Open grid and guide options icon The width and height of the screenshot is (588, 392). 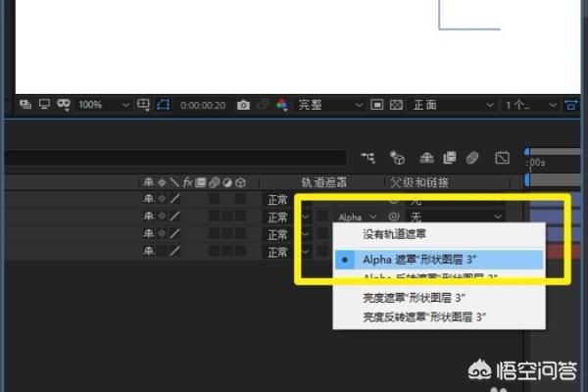[143, 105]
